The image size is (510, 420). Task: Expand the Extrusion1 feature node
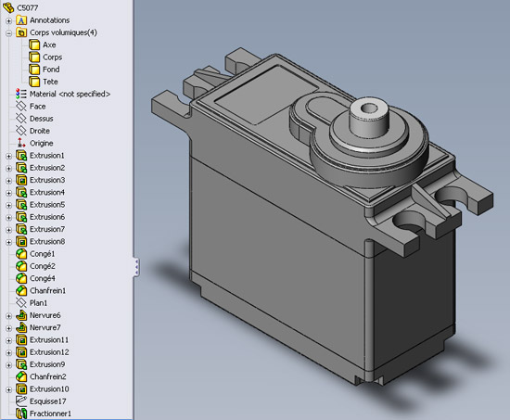click(x=8, y=156)
